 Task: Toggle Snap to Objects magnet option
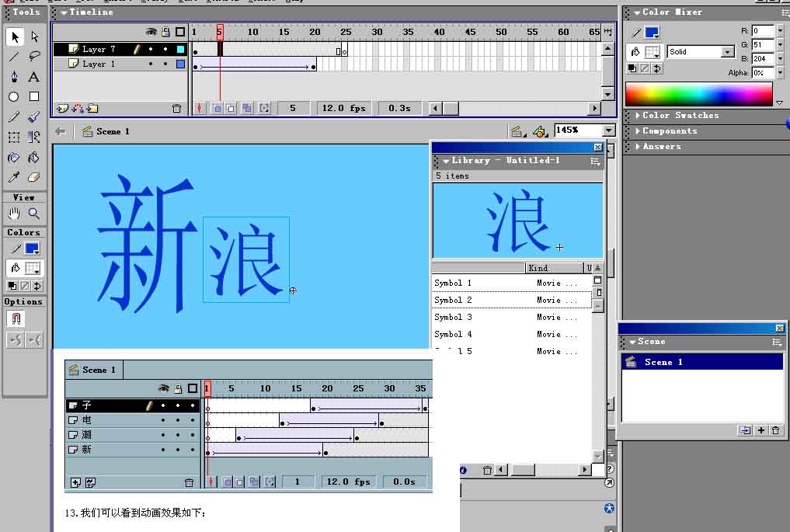pyautogui.click(x=16, y=318)
